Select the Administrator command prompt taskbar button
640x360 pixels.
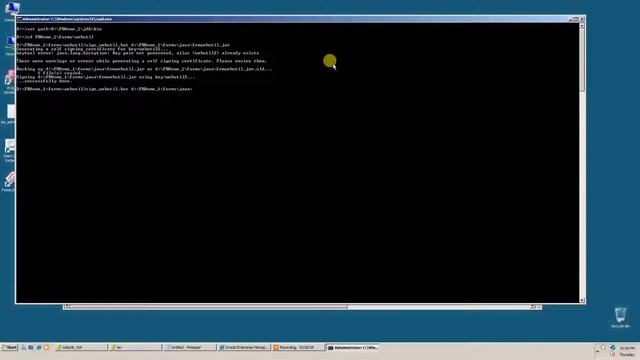pyautogui.click(x=353, y=347)
